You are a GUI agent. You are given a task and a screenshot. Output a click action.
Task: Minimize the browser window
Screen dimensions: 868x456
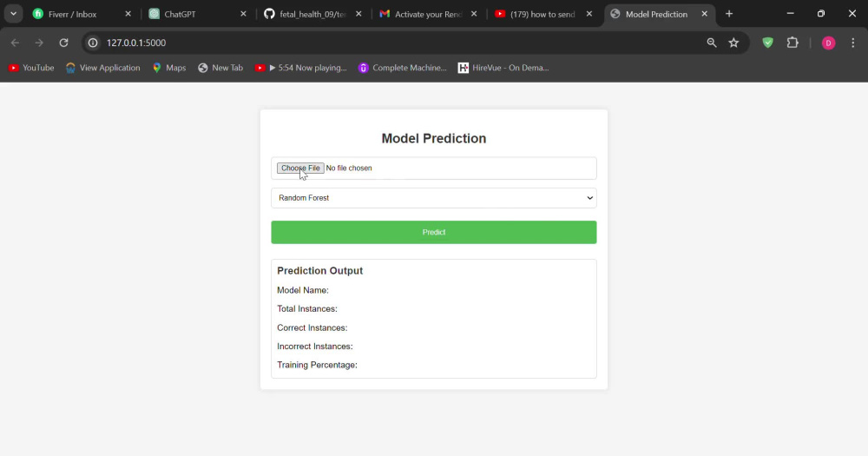(791, 14)
